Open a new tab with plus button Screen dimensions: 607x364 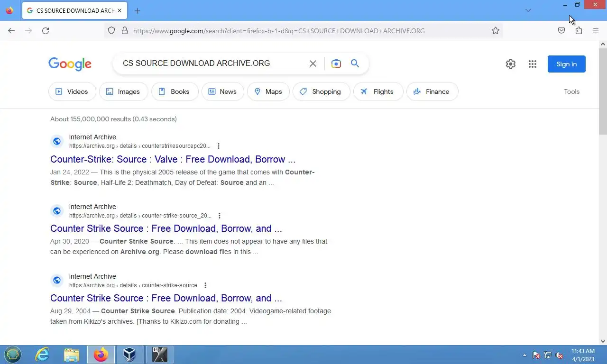pos(138,10)
